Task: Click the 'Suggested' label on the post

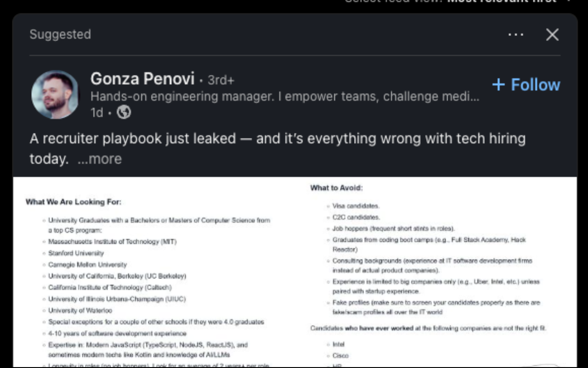Action: (60, 34)
